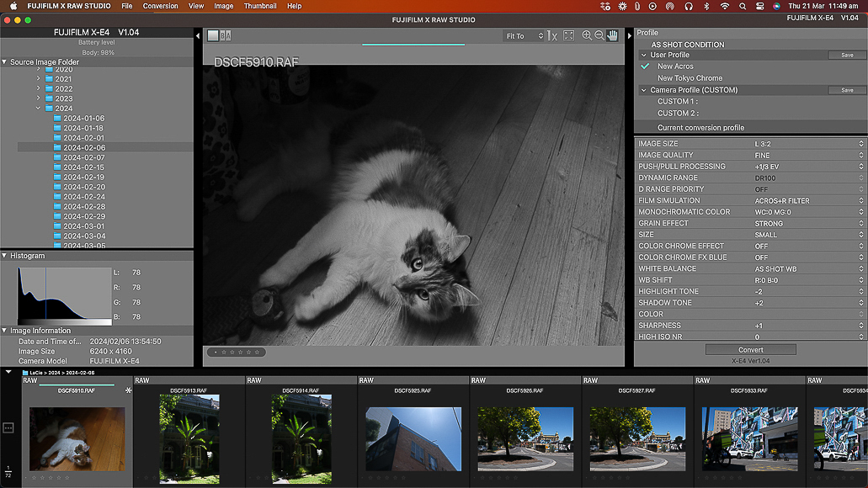This screenshot has width=868, height=488.
Task: Set second rating star in preview bar
Action: 232,353
